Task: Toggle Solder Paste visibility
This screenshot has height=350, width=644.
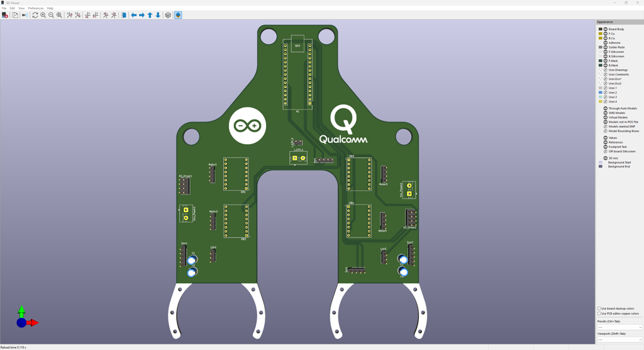Action: point(606,47)
